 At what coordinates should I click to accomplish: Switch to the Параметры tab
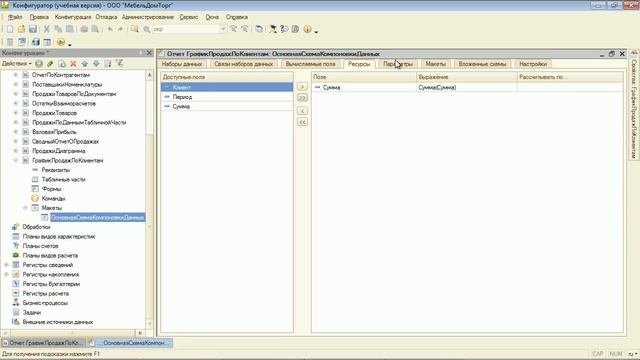point(398,64)
